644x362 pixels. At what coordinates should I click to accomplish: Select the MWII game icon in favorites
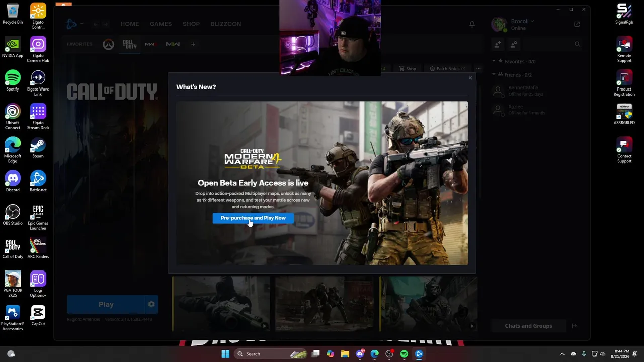click(x=173, y=44)
